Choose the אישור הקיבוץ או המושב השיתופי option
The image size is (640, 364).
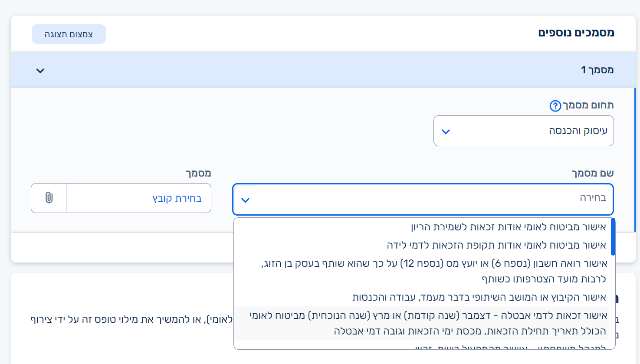coord(479,297)
